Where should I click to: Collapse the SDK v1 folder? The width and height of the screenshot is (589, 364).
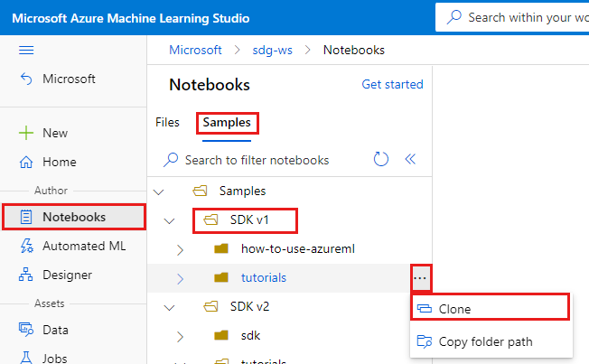pos(169,219)
